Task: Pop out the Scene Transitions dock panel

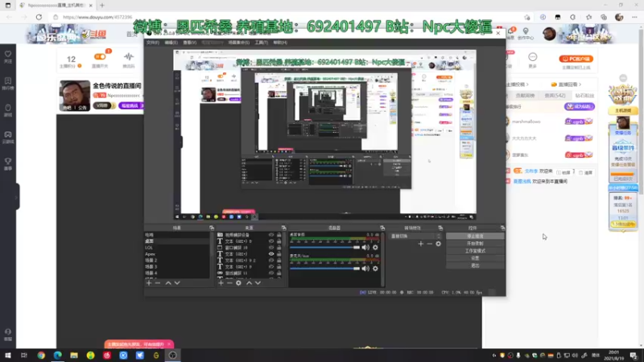Action: click(x=440, y=228)
